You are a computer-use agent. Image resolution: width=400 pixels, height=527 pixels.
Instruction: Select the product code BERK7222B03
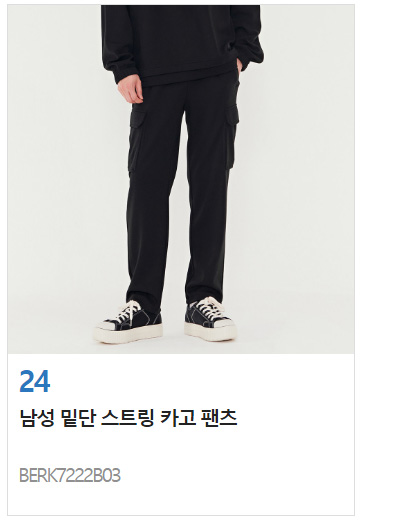tap(70, 476)
